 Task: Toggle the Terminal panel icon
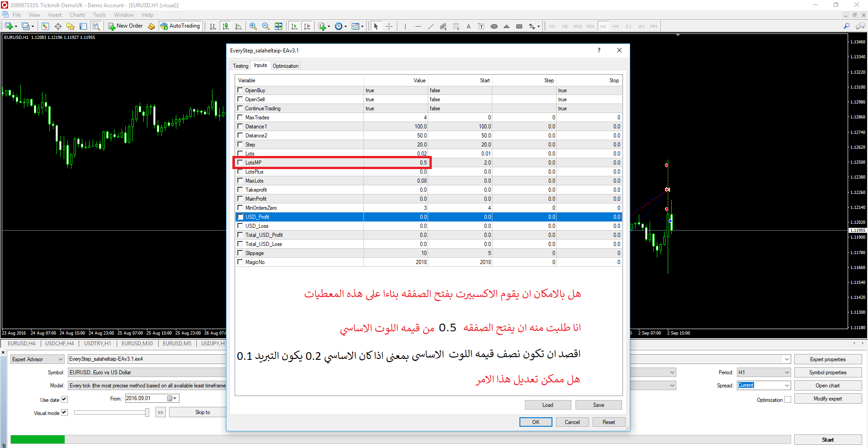tap(83, 26)
